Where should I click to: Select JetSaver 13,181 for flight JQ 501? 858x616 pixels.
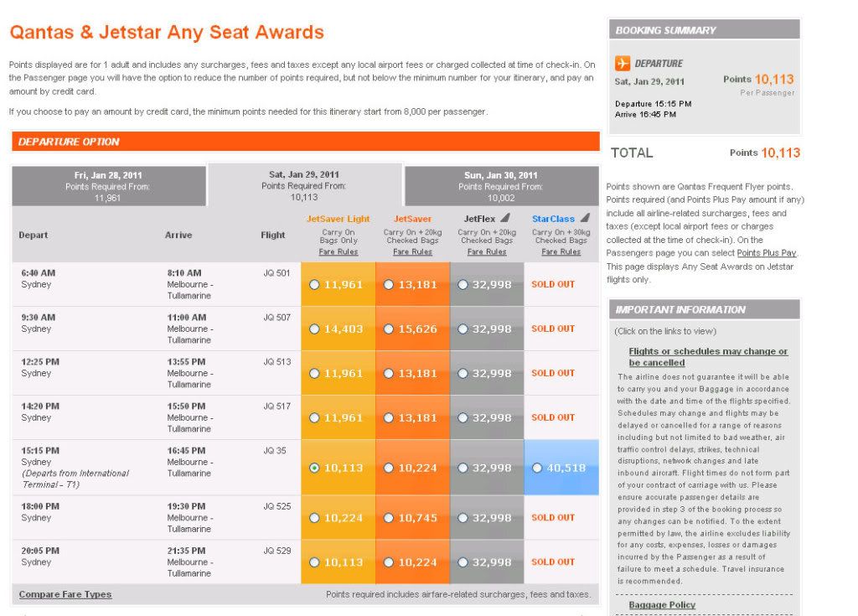(389, 285)
